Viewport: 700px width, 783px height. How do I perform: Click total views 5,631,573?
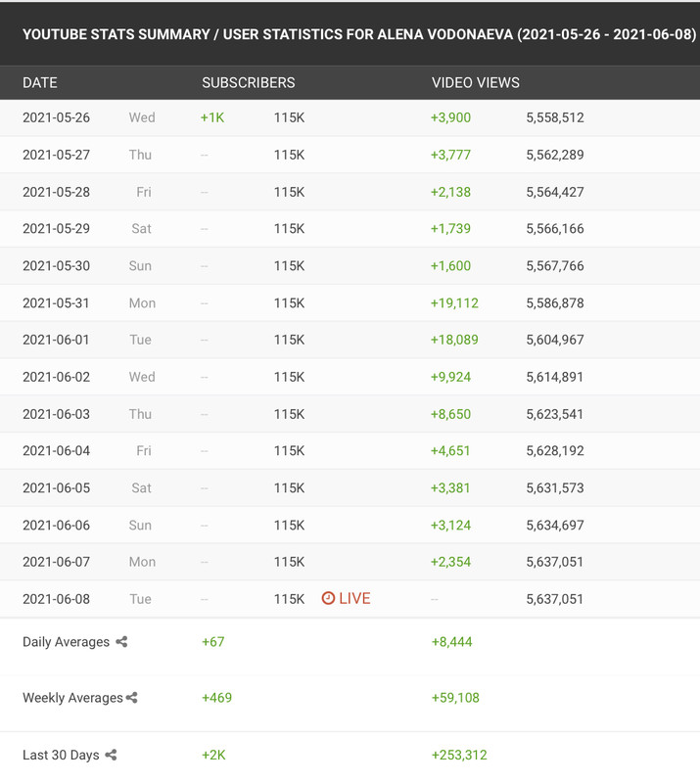click(x=555, y=487)
